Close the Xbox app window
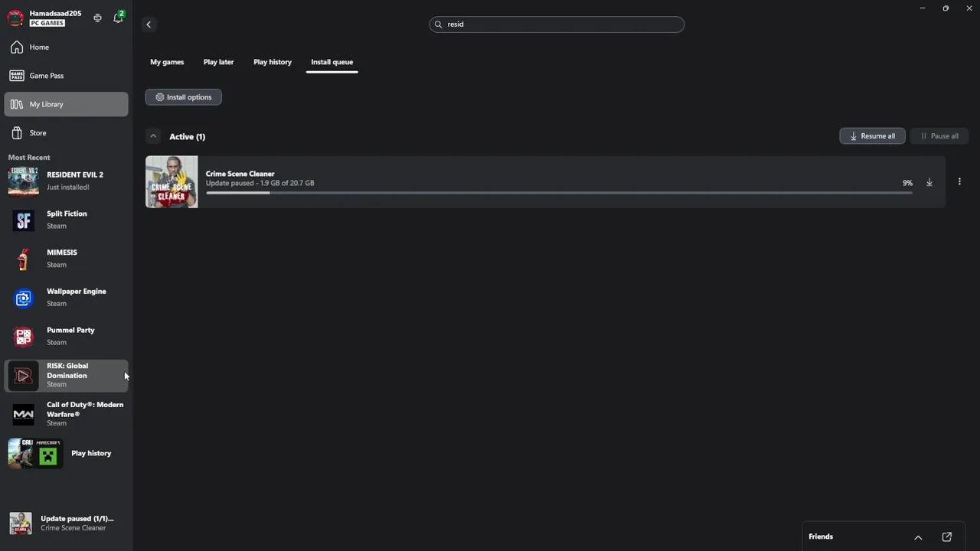980x551 pixels. tap(969, 8)
